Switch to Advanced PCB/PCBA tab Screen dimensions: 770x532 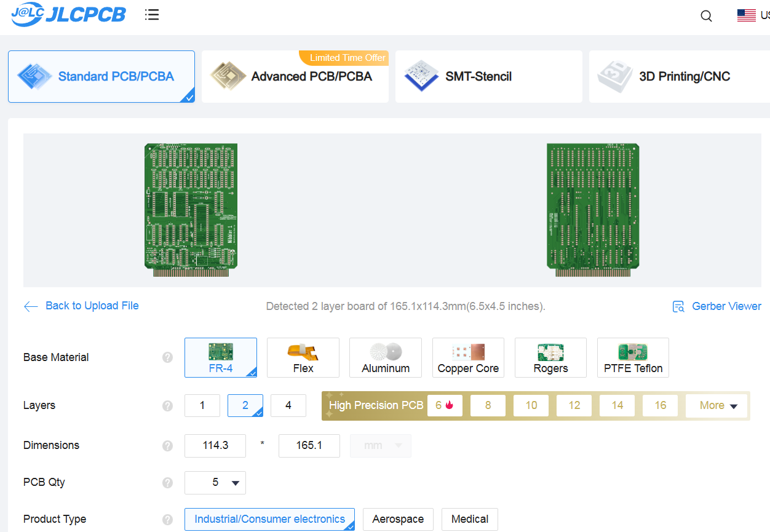(x=295, y=77)
